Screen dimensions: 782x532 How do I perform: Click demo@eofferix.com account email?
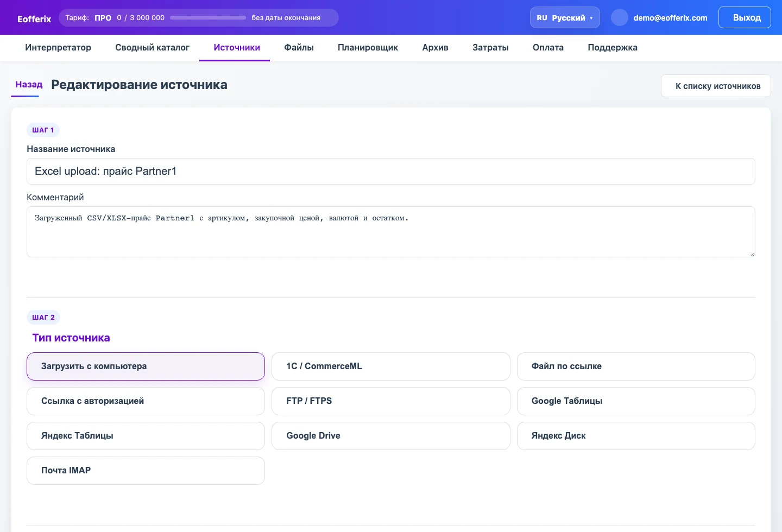point(670,18)
